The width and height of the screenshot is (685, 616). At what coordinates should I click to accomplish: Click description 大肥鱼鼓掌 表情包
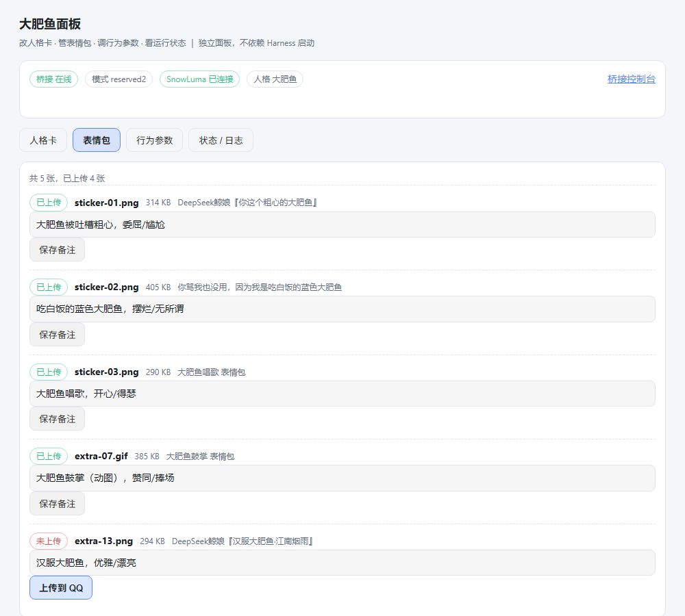[x=200, y=457]
